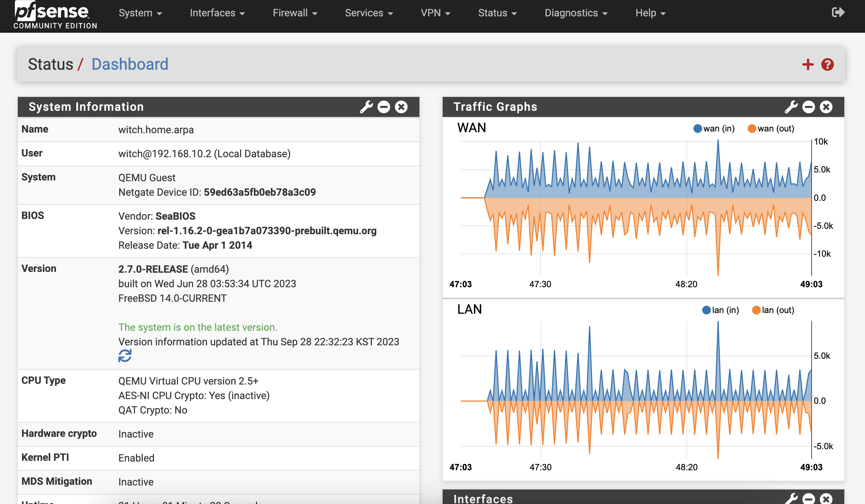Screen dimensions: 865x504
Task: Click the logout icon at top right
Action: (838, 12)
